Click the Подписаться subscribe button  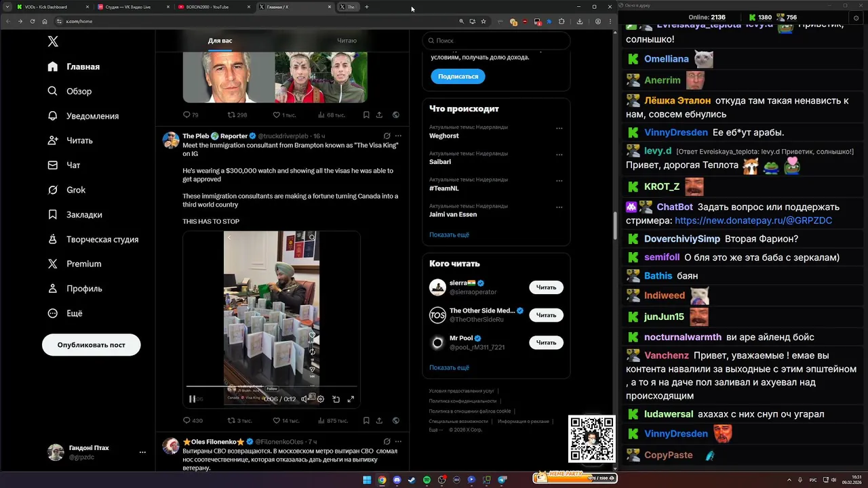click(x=458, y=77)
